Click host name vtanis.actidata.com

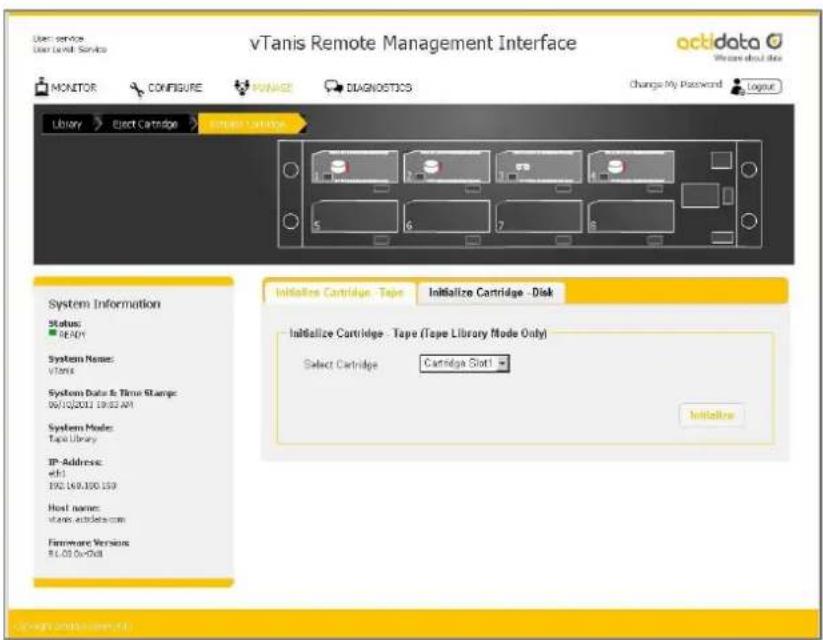tap(87, 519)
